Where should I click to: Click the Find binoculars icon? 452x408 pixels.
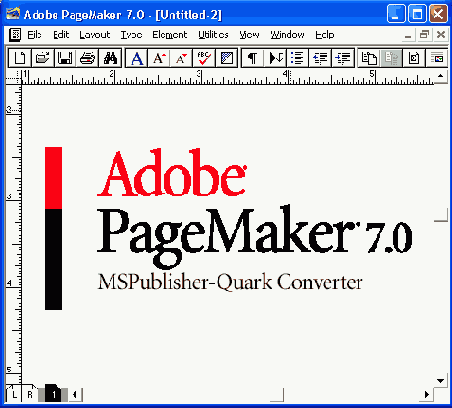tap(110, 58)
